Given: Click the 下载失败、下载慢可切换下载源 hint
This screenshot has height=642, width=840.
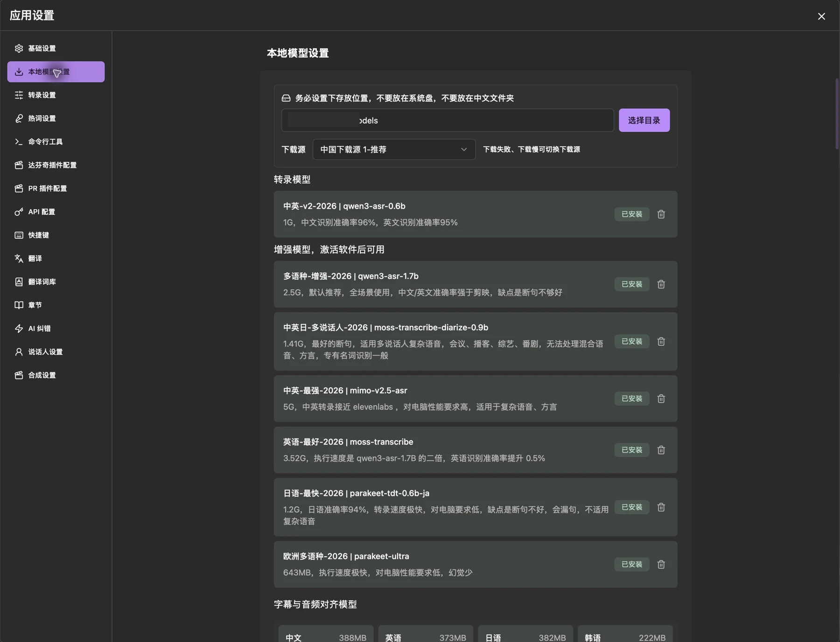Looking at the screenshot, I should click(x=532, y=149).
